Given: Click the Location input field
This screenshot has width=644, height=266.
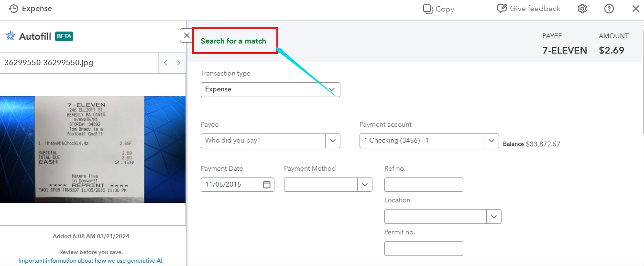Looking at the screenshot, I should click(x=436, y=217).
